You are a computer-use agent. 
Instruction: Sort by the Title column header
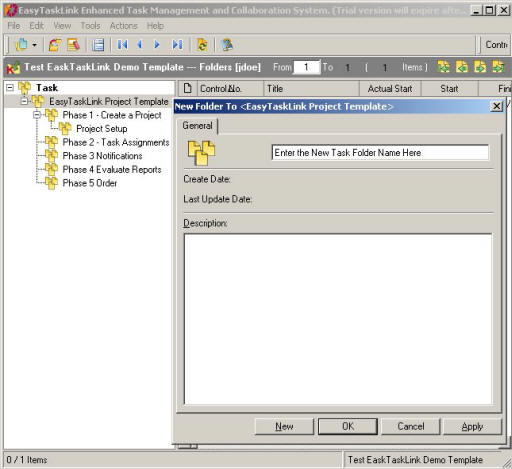pyautogui.click(x=311, y=89)
